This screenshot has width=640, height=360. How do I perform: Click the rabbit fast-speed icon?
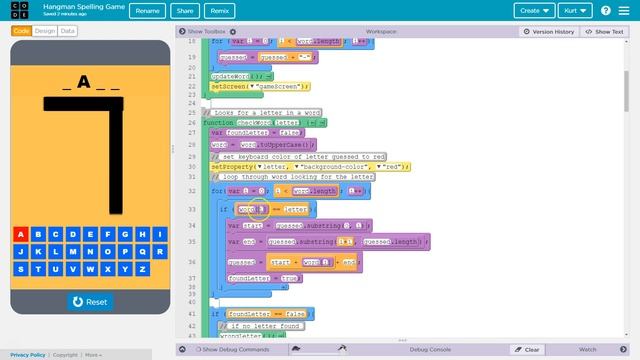click(x=342, y=348)
